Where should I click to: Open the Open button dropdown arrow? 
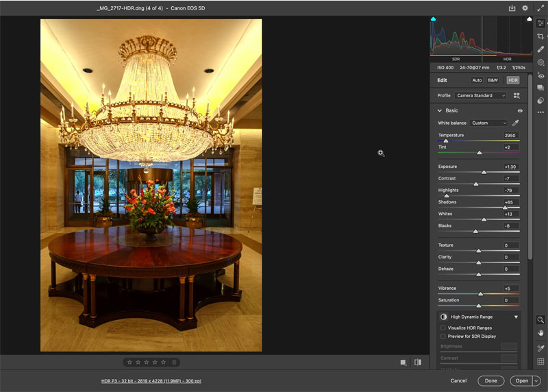(x=537, y=381)
